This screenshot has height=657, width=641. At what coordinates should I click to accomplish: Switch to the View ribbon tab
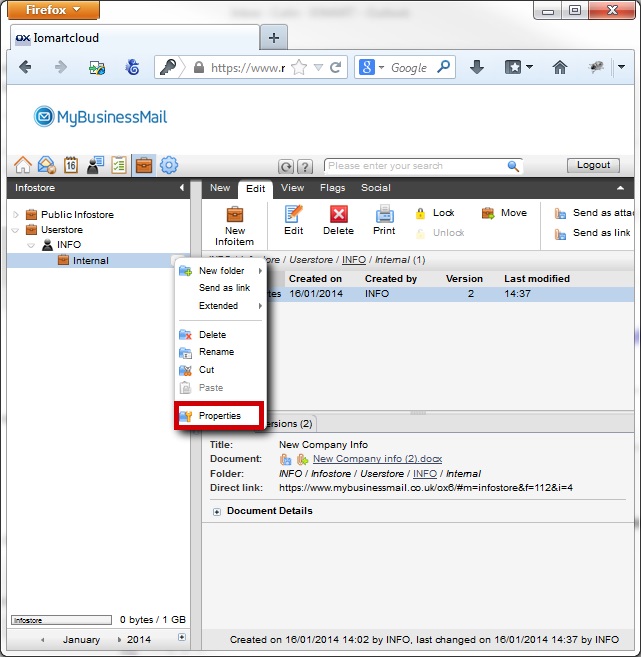[x=292, y=188]
